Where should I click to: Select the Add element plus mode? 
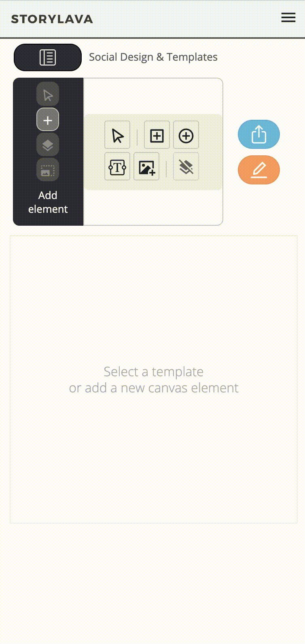pyautogui.click(x=48, y=120)
